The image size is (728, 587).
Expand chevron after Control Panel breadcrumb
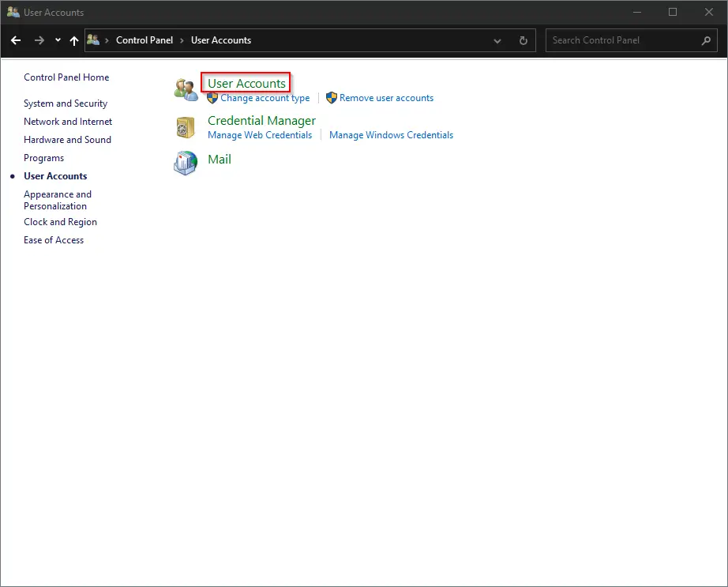click(182, 40)
